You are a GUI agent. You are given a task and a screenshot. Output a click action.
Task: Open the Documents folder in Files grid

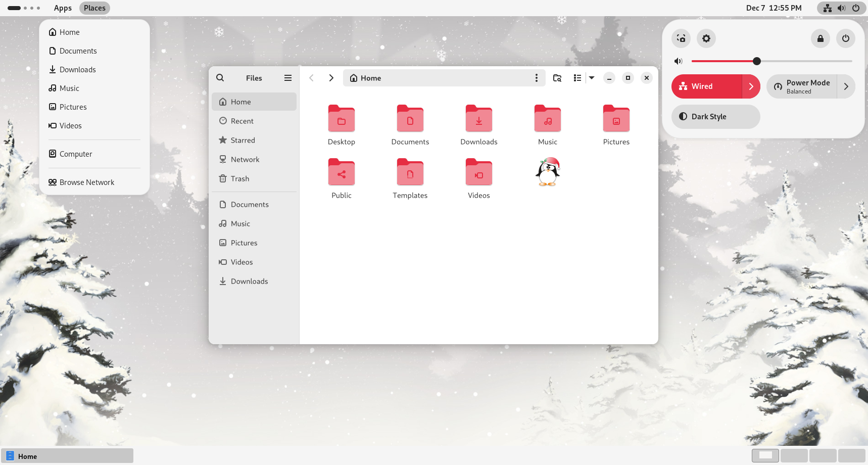tap(410, 119)
